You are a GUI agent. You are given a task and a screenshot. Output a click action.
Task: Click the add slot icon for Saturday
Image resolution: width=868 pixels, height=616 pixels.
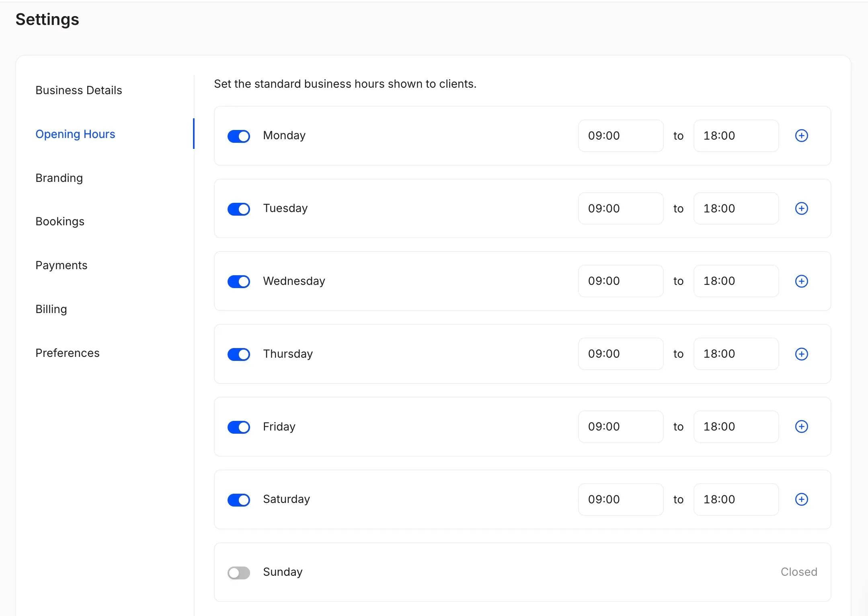802,500
